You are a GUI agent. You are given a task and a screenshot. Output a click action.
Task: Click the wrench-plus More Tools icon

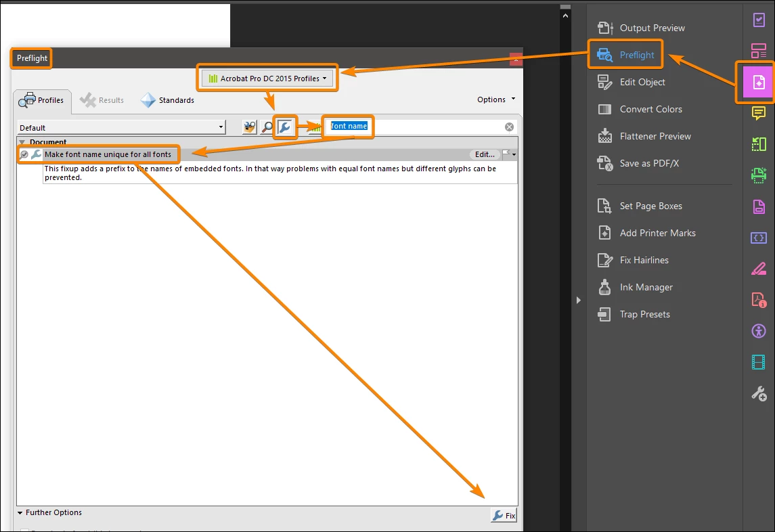759,393
